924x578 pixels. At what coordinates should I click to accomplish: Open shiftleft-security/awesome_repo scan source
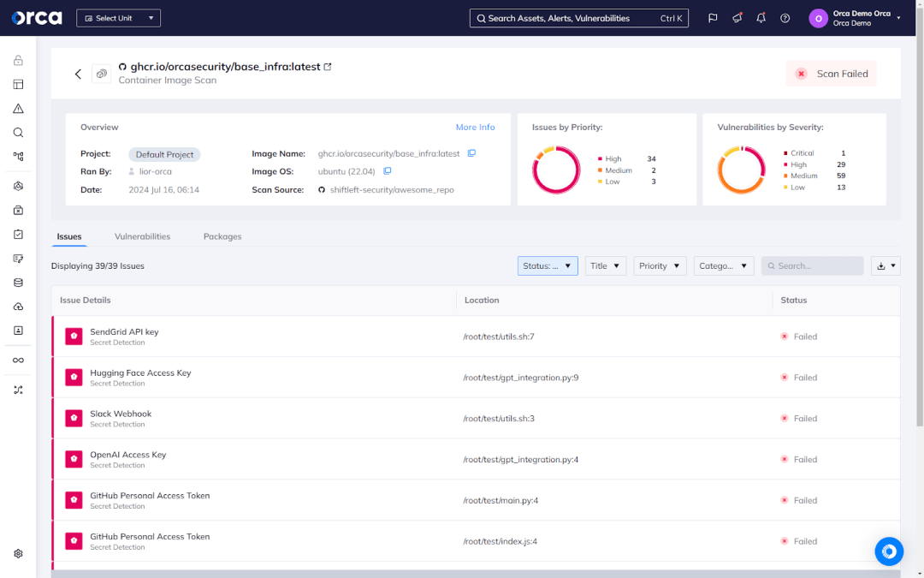(x=392, y=190)
